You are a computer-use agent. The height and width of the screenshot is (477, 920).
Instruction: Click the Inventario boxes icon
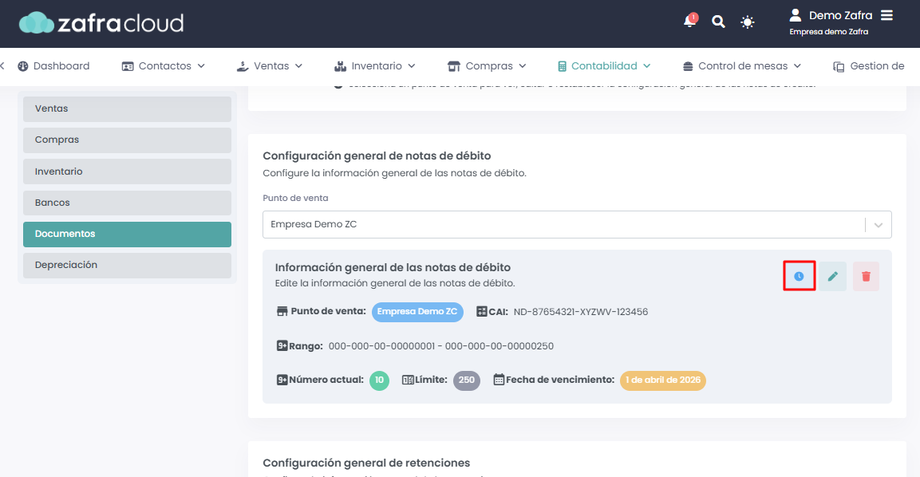(x=340, y=66)
